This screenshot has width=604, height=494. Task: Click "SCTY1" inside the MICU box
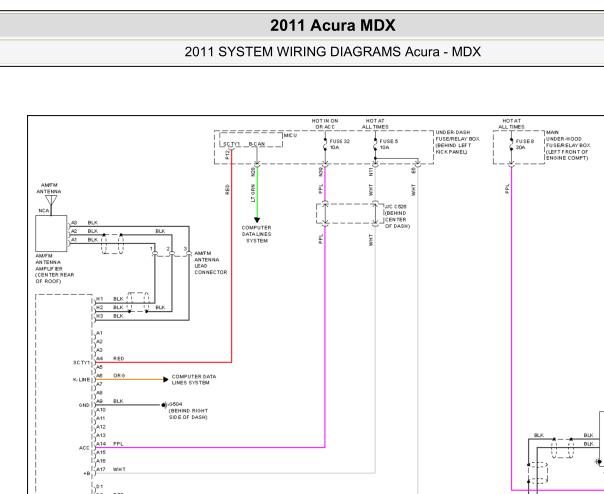pyautogui.click(x=232, y=144)
